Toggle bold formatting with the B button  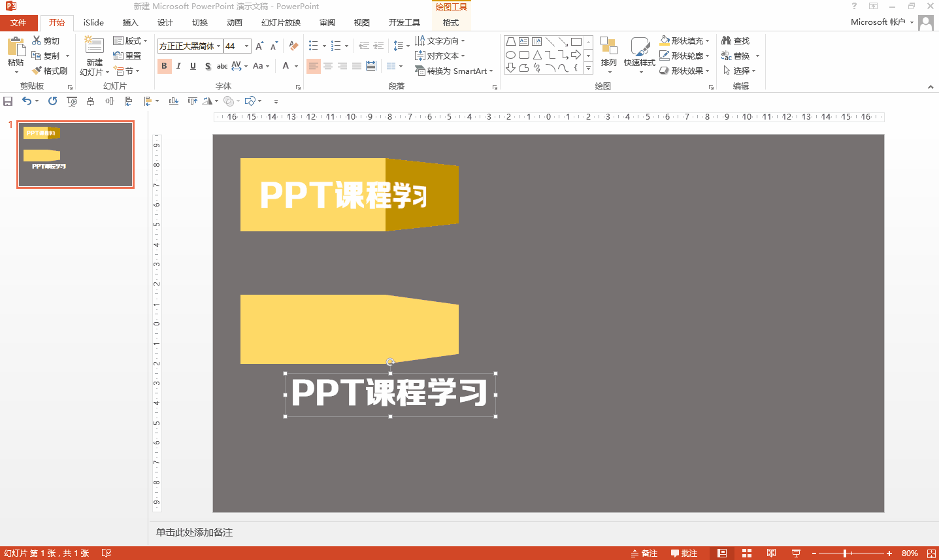pos(163,66)
